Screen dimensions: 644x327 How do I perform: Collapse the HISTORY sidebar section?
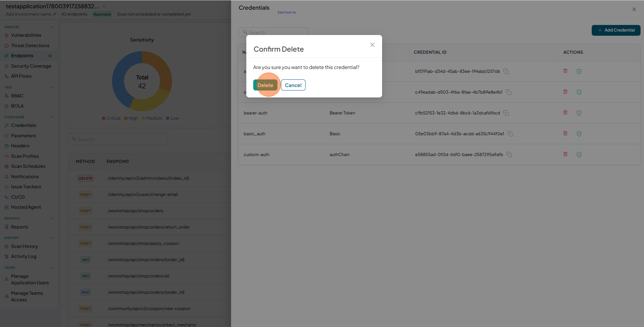coord(52,238)
